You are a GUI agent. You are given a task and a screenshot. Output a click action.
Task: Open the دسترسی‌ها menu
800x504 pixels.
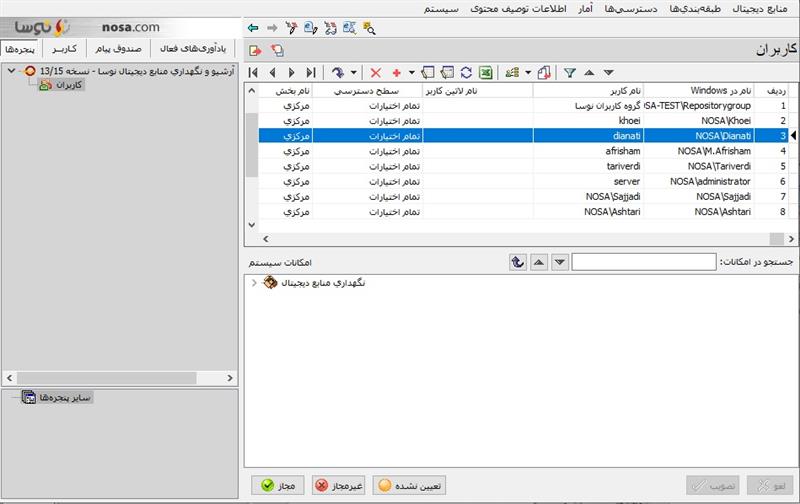click(x=633, y=8)
